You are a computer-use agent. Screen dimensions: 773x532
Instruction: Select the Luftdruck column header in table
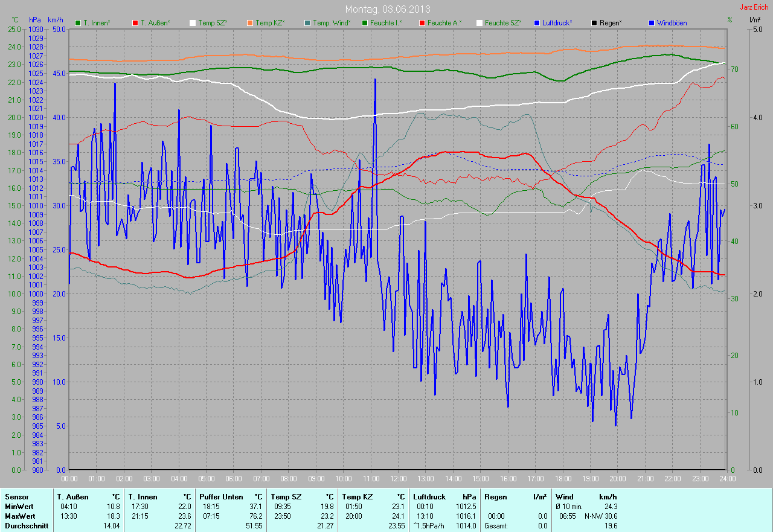coord(429,497)
